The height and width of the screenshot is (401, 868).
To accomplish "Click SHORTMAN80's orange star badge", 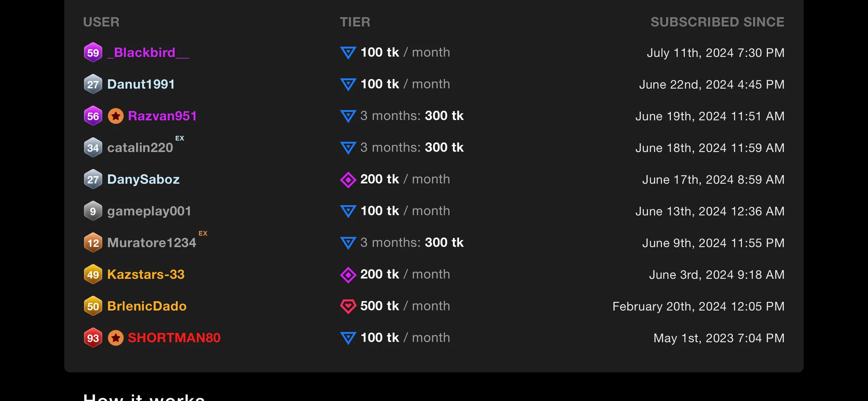I will [x=116, y=338].
